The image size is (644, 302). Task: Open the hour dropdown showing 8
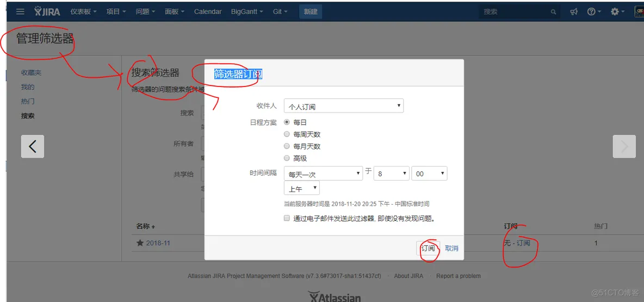(x=392, y=174)
